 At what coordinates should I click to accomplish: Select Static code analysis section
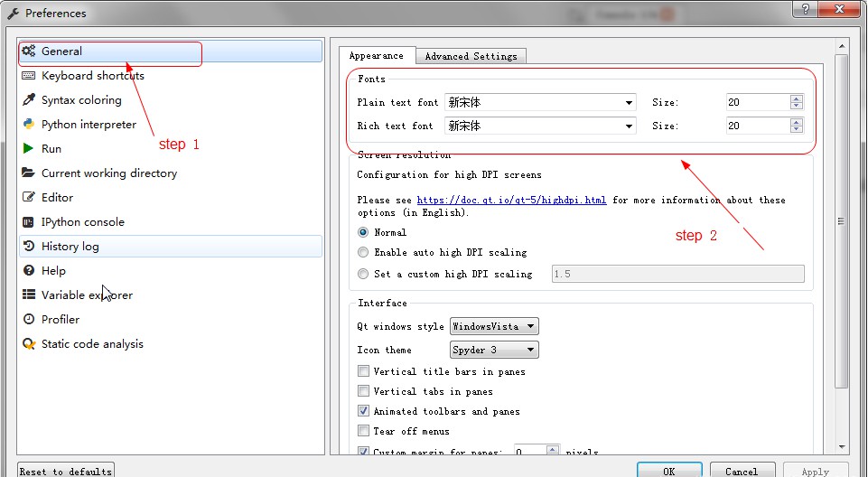[x=171, y=343]
